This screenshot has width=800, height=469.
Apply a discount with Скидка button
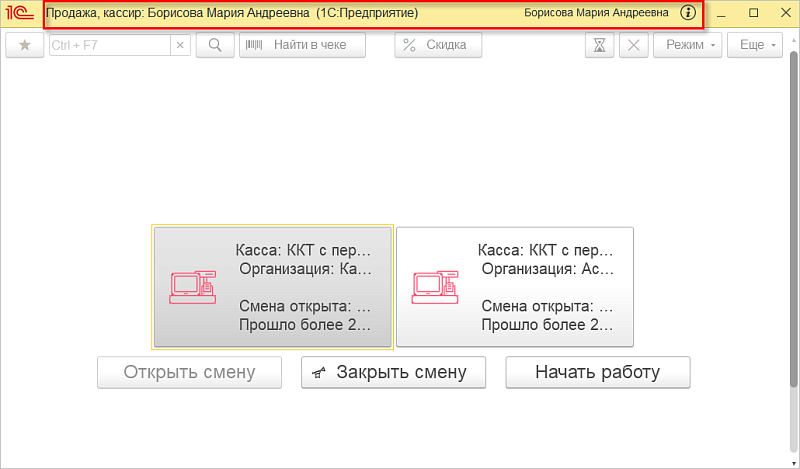coord(438,45)
